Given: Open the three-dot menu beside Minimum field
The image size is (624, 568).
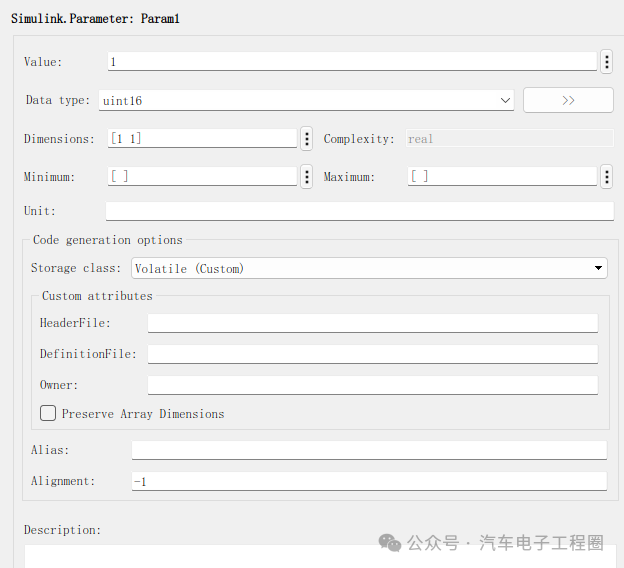Looking at the screenshot, I should [306, 176].
